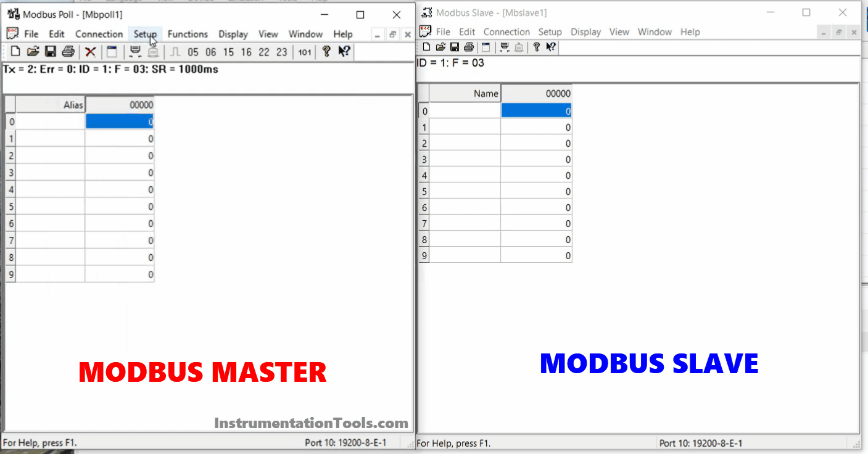Open a file in Modbus Slave toolbar
868x454 pixels.
pos(440,47)
